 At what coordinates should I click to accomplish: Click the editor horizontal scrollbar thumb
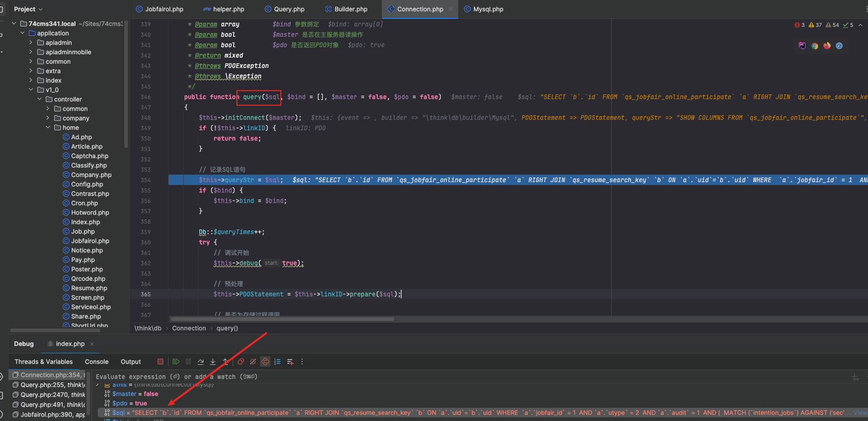(x=282, y=319)
